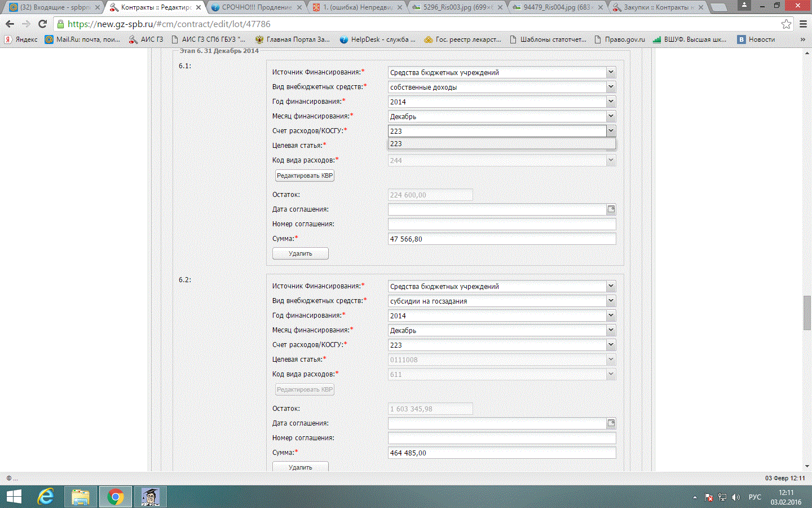The height and width of the screenshot is (508, 812).
Task: Open the АИС ГЗ СПб ГБУЗ bookmark
Action: pos(208,40)
